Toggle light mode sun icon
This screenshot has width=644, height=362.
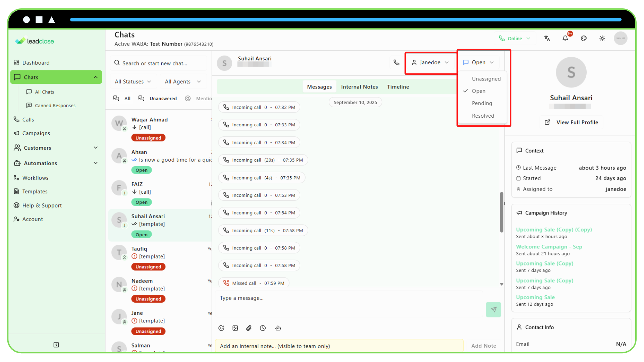pyautogui.click(x=602, y=38)
